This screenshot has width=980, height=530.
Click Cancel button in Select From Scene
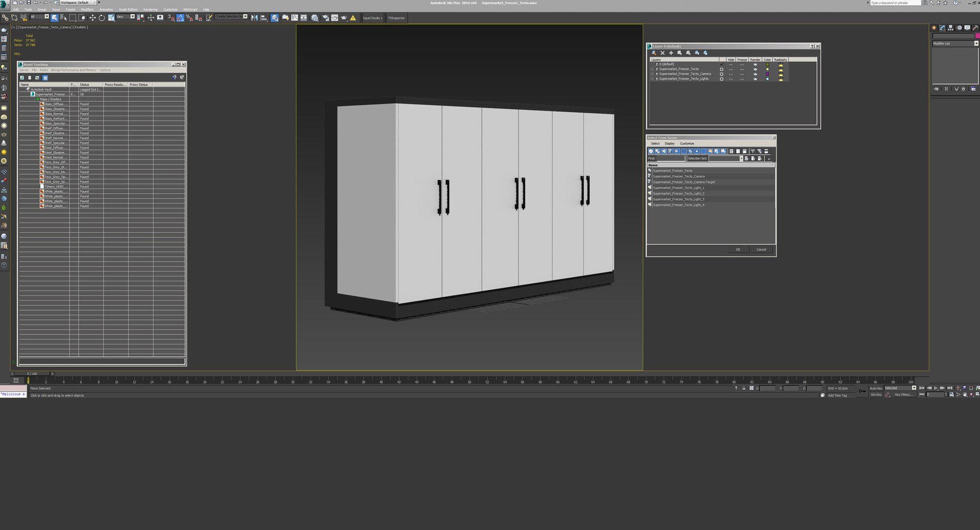[761, 249]
